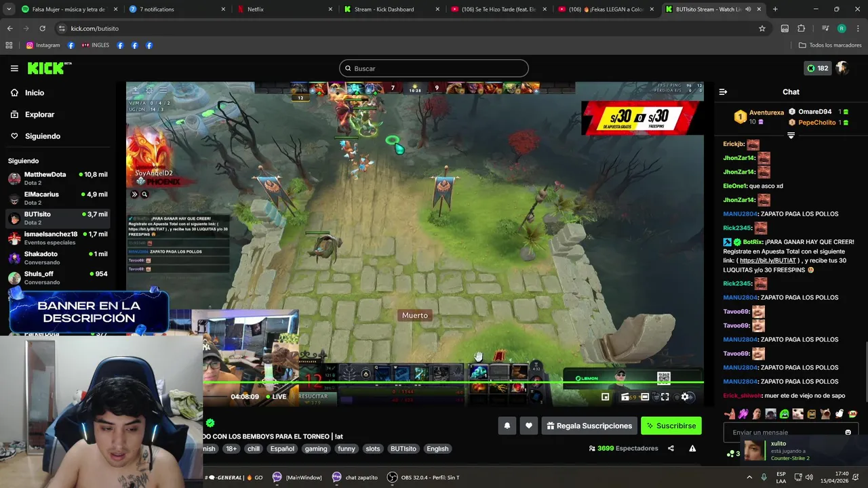Open taskbar volume speaker icon

pyautogui.click(x=810, y=477)
